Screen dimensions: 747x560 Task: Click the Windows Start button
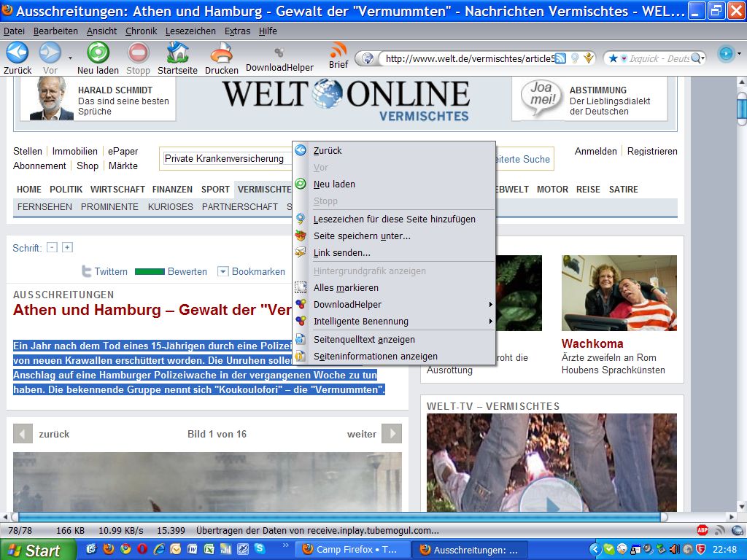point(38,550)
